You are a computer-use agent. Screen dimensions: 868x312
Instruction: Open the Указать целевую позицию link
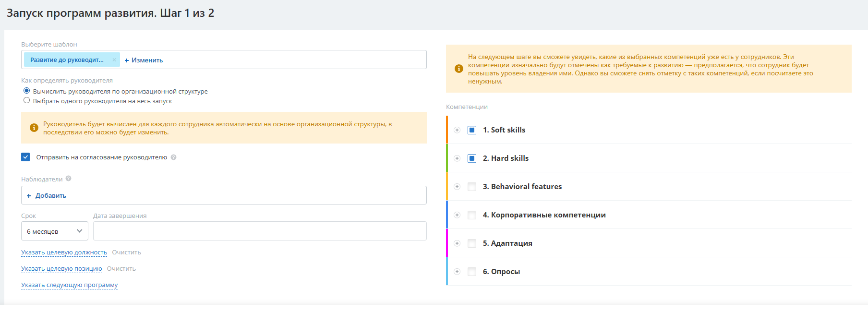click(x=61, y=269)
